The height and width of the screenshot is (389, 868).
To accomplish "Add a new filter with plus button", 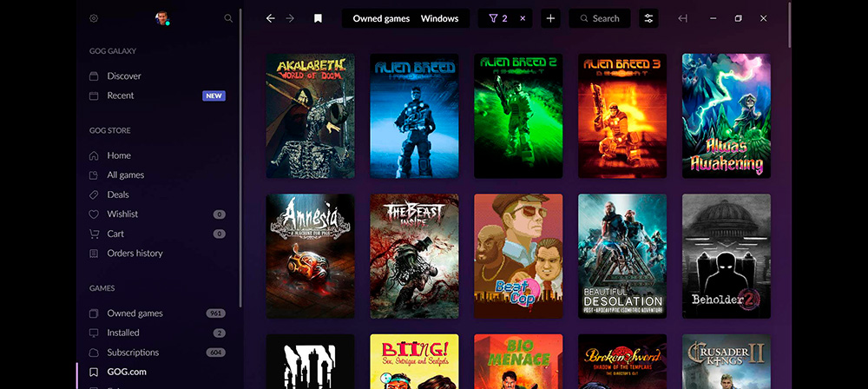I will pyautogui.click(x=550, y=18).
